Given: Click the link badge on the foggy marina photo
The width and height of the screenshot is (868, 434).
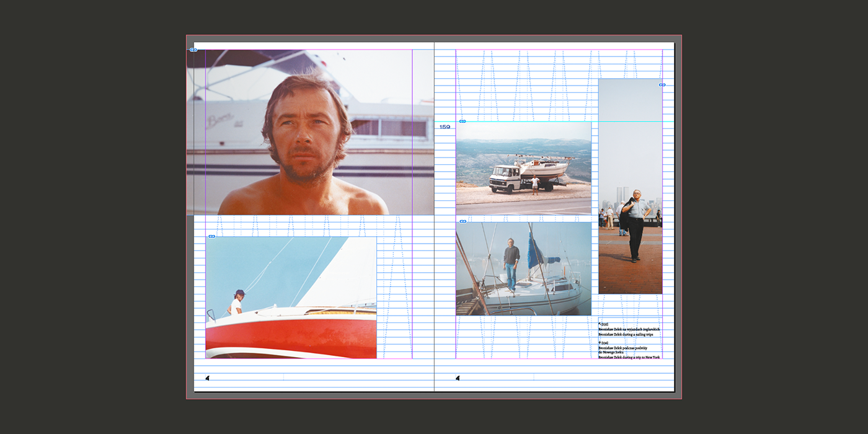Looking at the screenshot, I should (463, 221).
